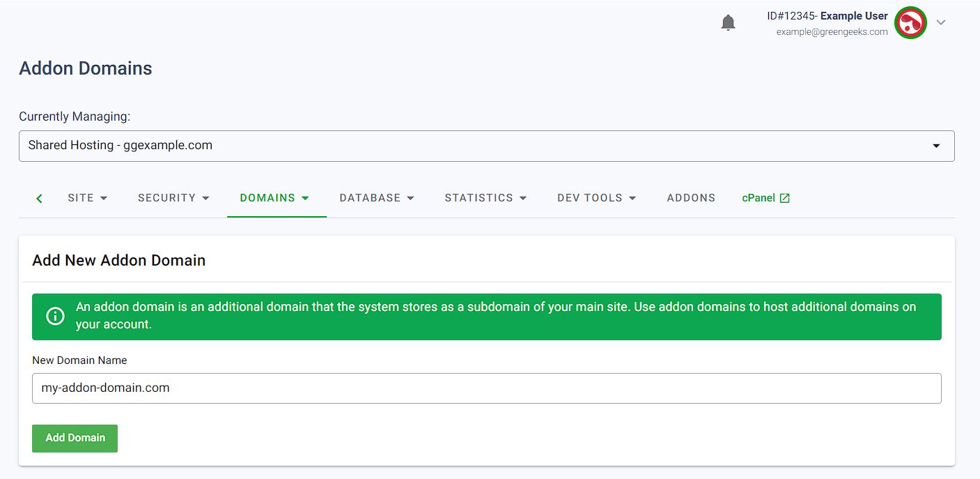Click the New Domain Name field
980x479 pixels.
(486, 388)
